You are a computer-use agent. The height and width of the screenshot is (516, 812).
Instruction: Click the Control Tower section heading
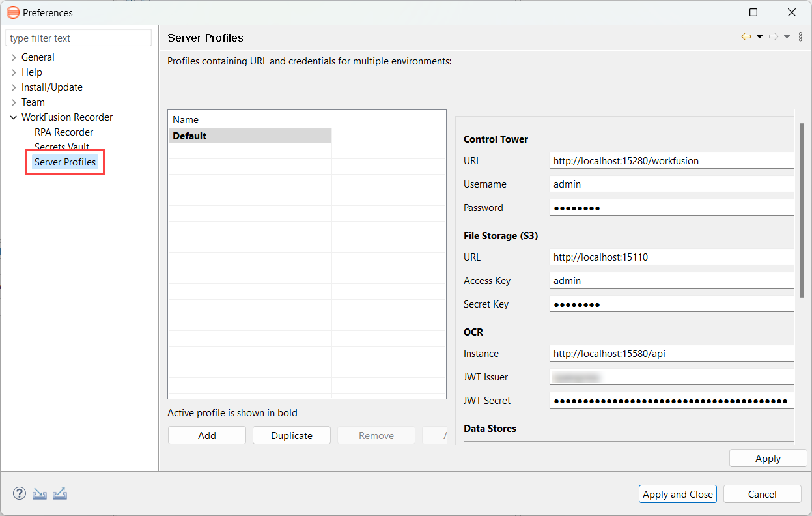[x=496, y=139]
